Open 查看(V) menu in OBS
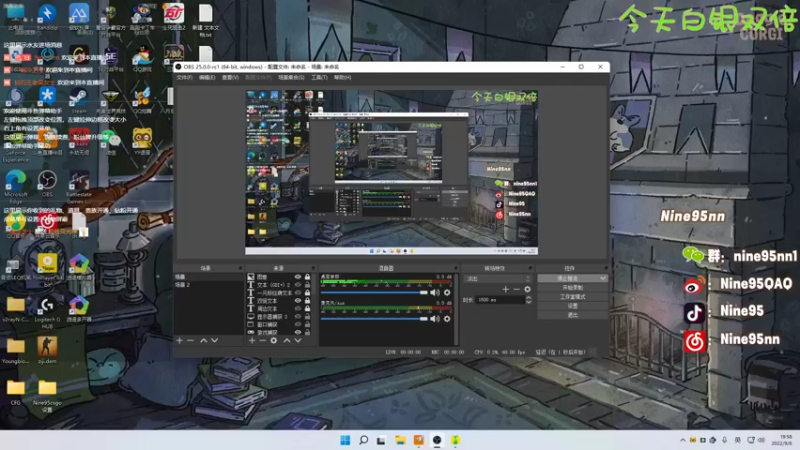The width and height of the screenshot is (800, 450). click(230, 78)
